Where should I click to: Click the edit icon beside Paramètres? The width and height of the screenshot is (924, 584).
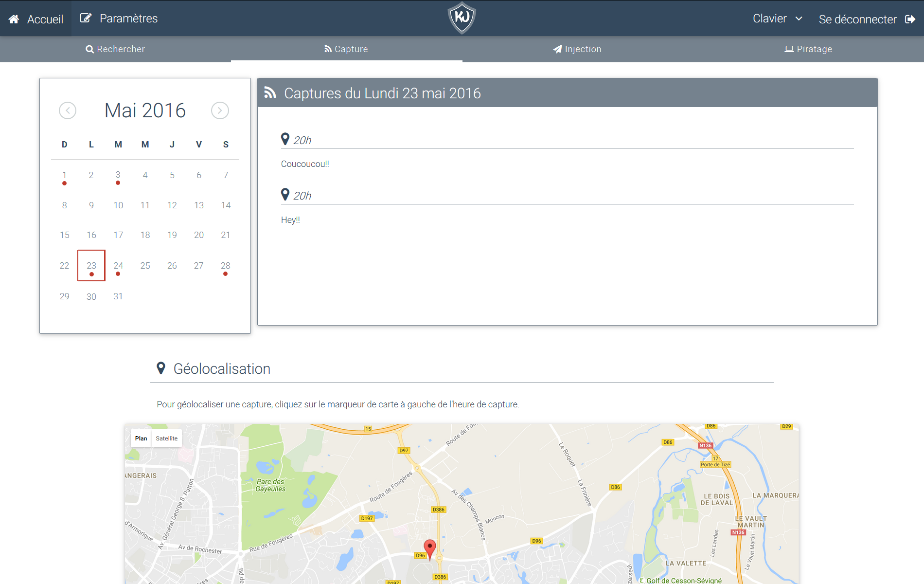[86, 18]
